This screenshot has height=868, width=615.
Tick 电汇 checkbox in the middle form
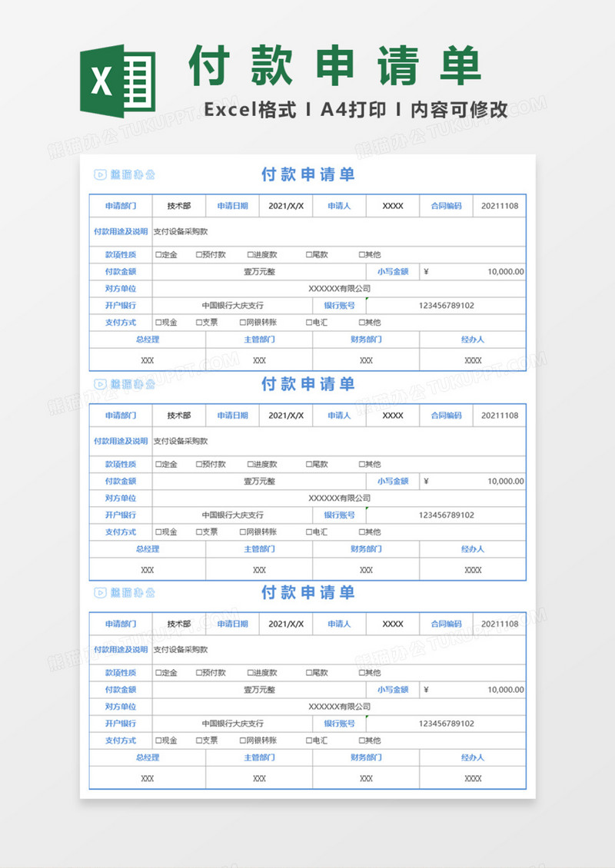point(309,532)
